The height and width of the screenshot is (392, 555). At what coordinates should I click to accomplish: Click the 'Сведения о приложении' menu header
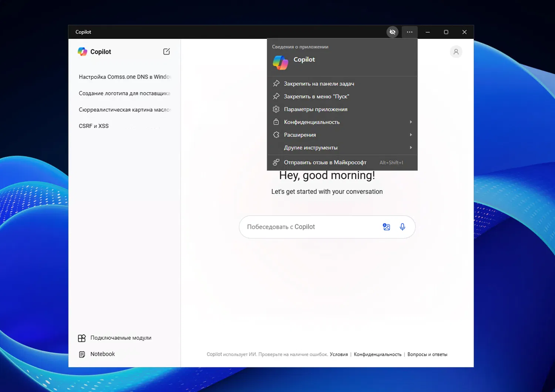[x=300, y=47]
